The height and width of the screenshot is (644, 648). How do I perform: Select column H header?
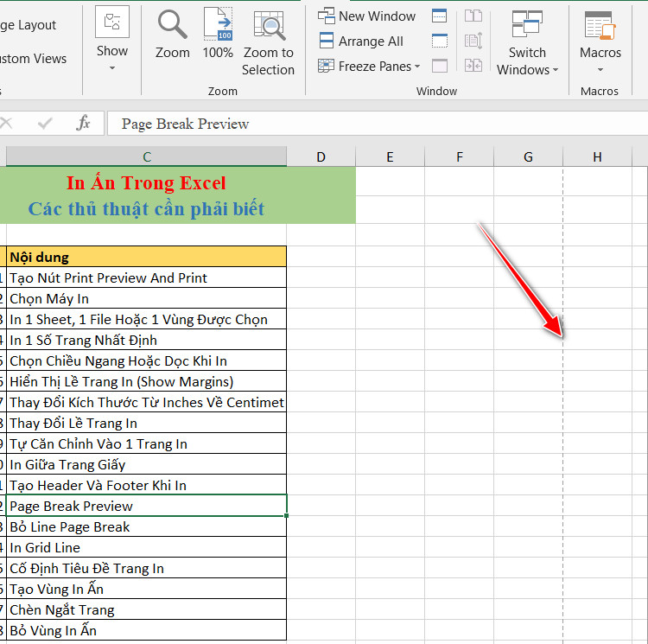point(597,156)
